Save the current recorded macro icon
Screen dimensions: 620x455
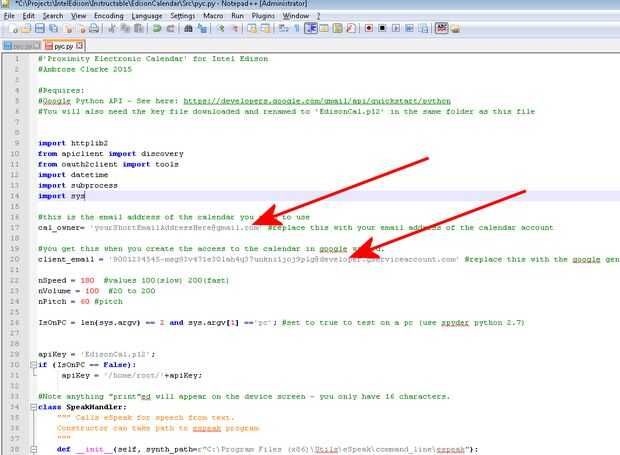(423, 28)
